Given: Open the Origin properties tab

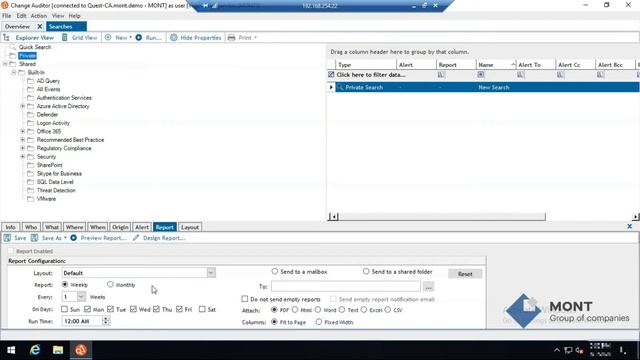Looking at the screenshot, I should pyautogui.click(x=120, y=227).
